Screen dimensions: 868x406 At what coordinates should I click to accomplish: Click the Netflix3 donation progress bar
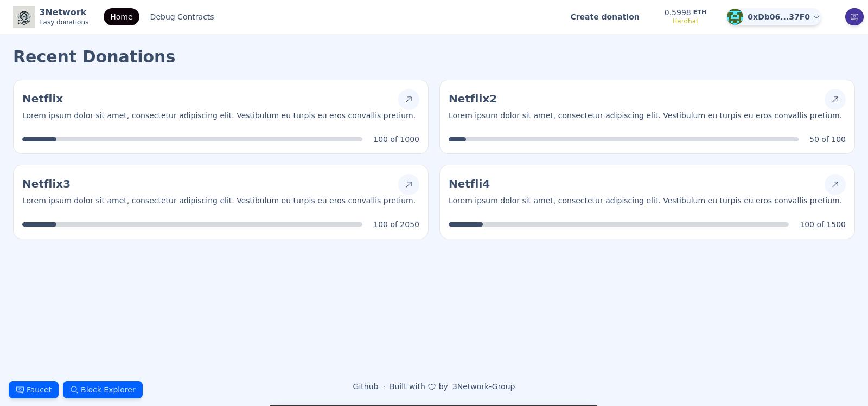(x=192, y=224)
